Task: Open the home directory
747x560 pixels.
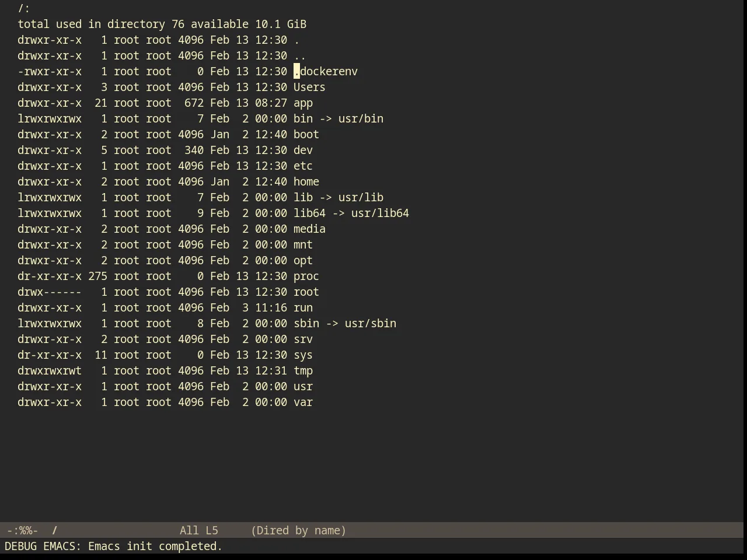Action: click(x=306, y=182)
